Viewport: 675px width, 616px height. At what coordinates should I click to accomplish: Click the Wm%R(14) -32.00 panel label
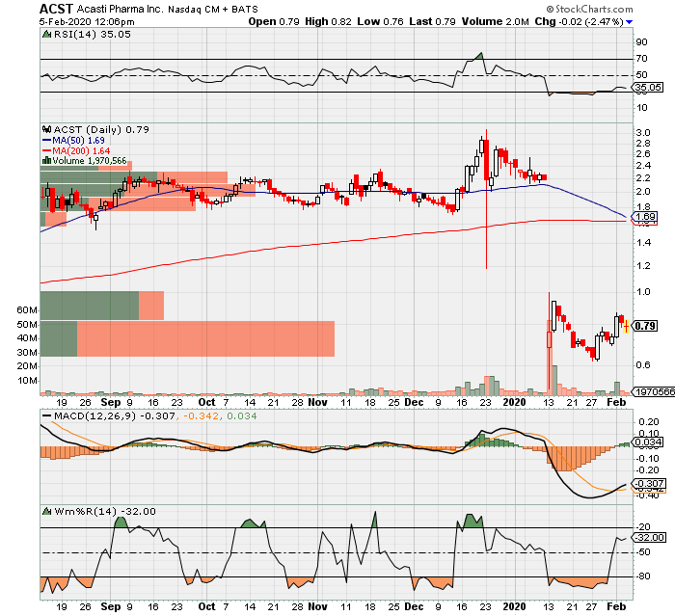105,511
